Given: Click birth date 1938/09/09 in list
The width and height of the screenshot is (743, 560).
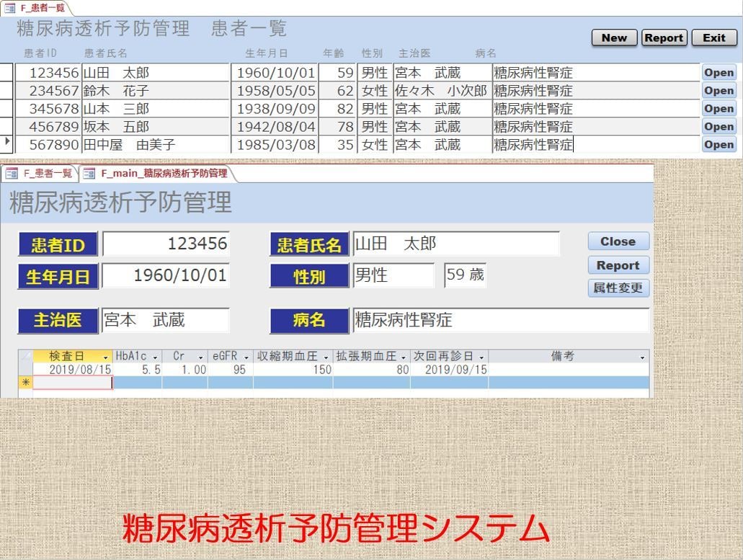Looking at the screenshot, I should click(275, 109).
